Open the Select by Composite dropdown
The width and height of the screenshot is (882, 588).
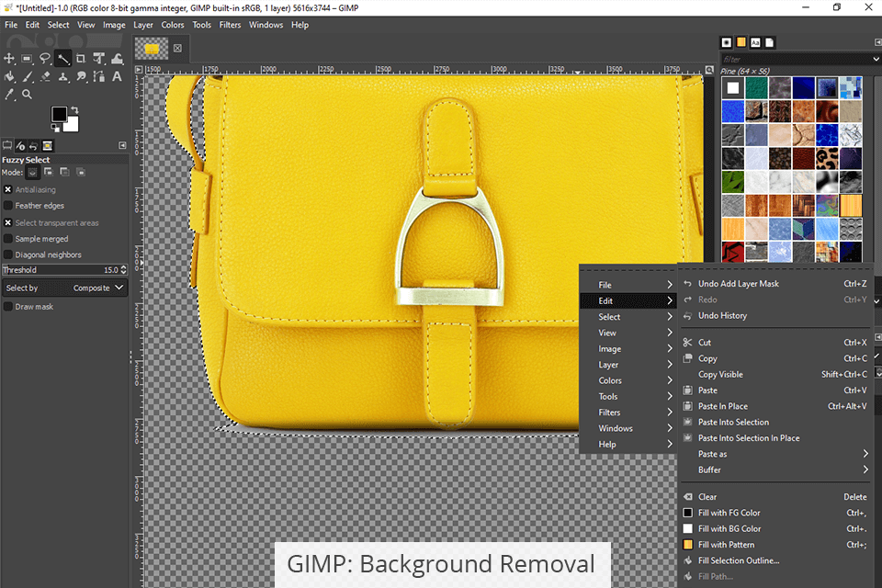point(64,288)
